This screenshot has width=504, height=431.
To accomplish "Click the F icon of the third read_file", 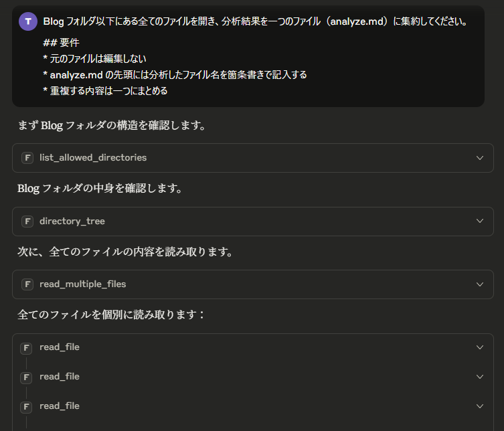I will point(26,407).
